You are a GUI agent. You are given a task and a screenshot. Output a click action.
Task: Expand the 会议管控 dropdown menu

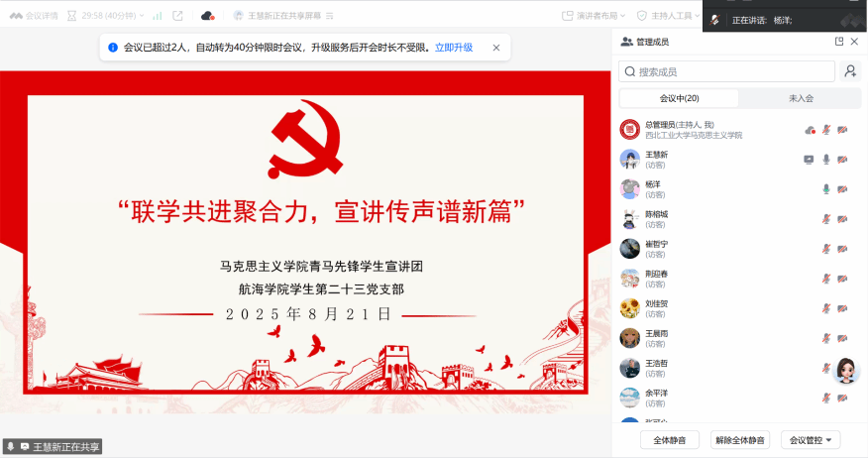click(811, 440)
